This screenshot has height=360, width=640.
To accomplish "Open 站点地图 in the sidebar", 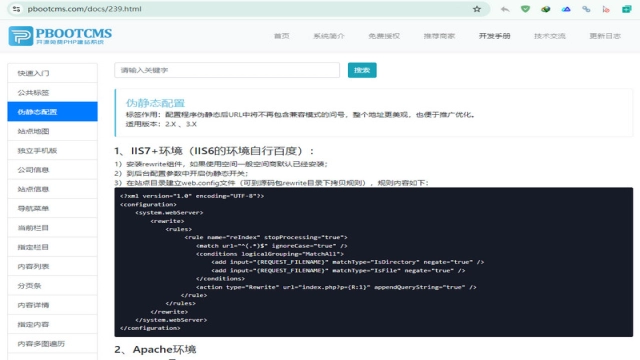I will pos(53,131).
